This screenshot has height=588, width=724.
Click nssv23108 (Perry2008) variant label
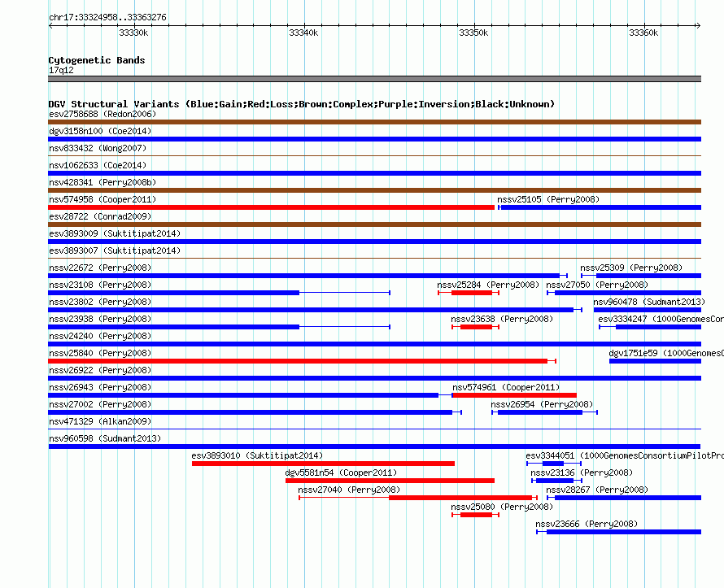click(x=100, y=285)
